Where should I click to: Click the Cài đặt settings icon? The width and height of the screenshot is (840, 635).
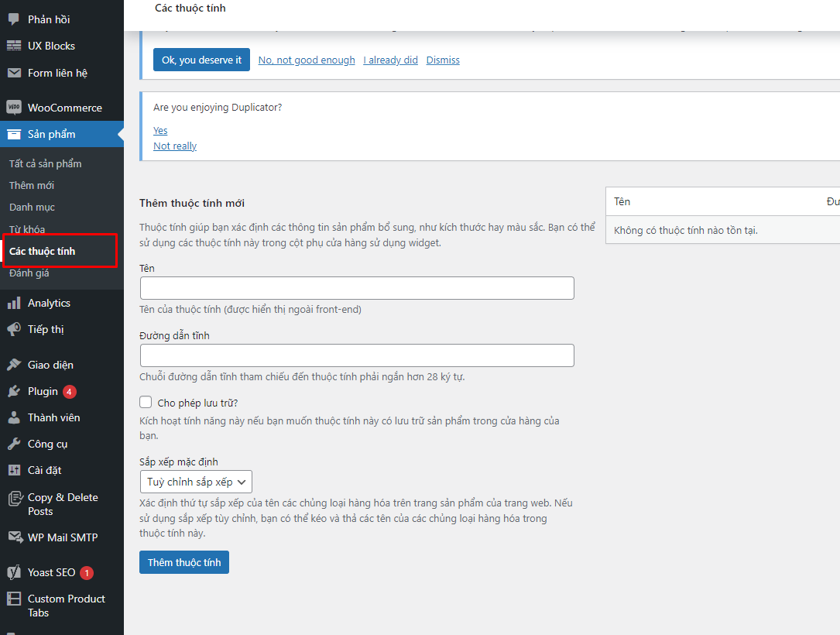click(x=14, y=470)
